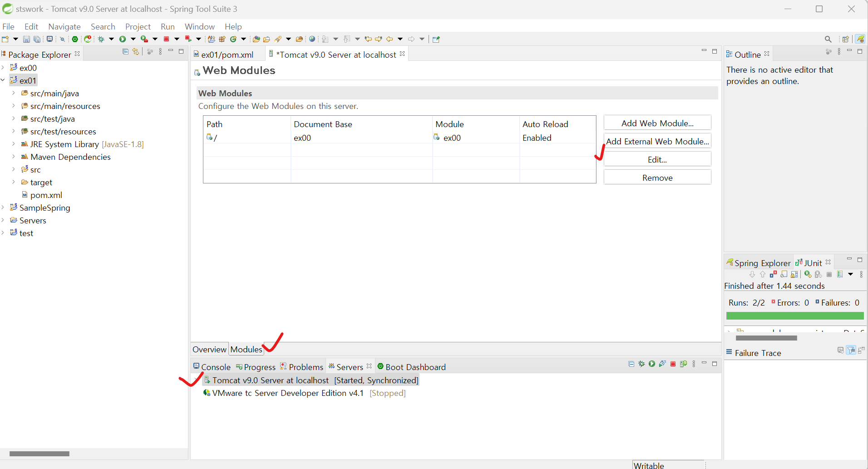868x469 pixels.
Task: Toggle Show Skipped Tests Only in JUnit
Action: point(784,274)
